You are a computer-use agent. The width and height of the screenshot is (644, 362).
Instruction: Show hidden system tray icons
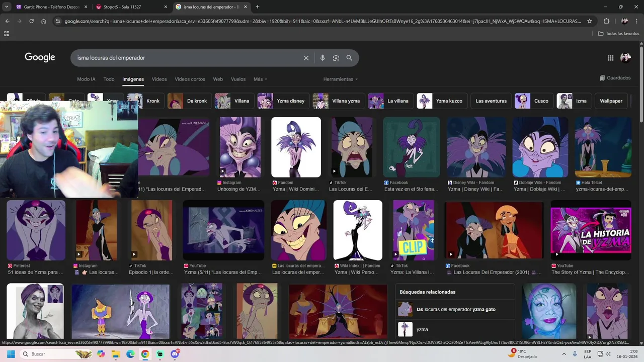click(564, 354)
